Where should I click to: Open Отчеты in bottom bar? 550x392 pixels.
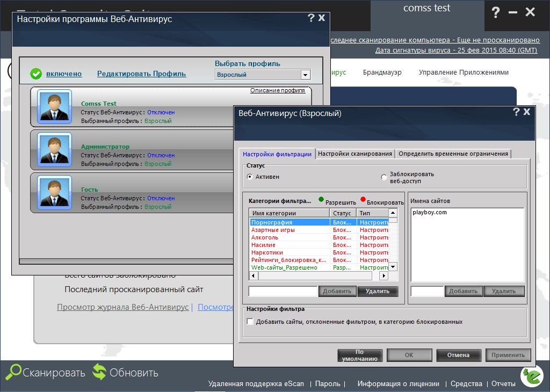click(x=503, y=384)
